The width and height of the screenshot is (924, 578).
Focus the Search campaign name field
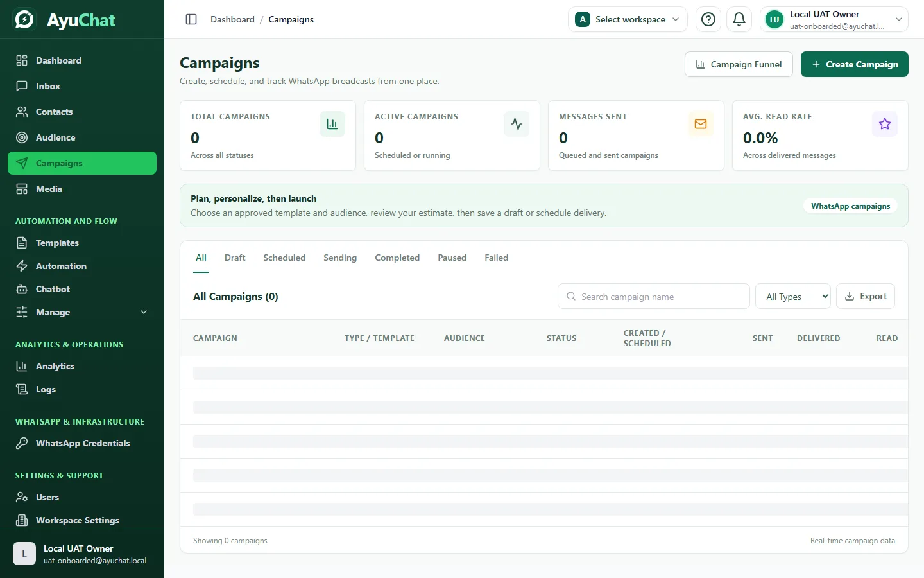(x=654, y=296)
